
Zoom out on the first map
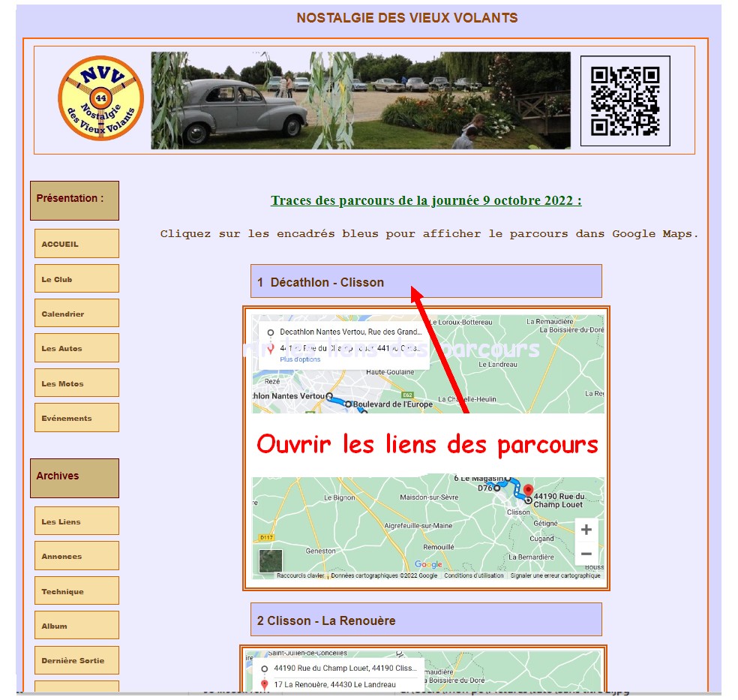point(586,554)
